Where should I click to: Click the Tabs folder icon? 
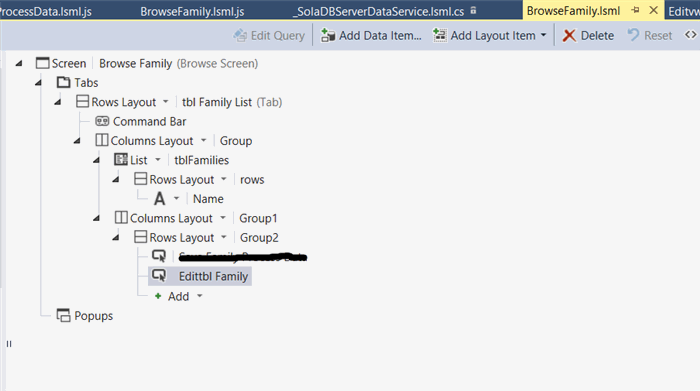pyautogui.click(x=63, y=82)
